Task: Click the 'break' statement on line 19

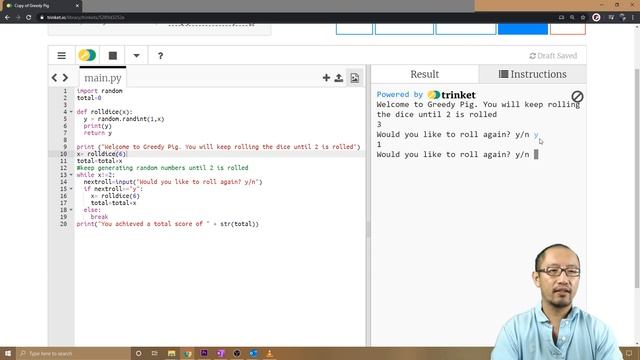Action: click(99, 217)
